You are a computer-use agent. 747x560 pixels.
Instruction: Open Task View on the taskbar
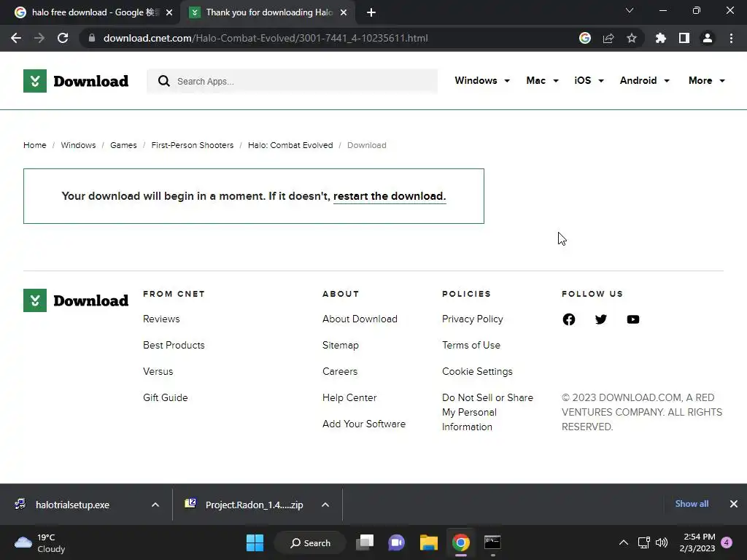tap(365, 542)
